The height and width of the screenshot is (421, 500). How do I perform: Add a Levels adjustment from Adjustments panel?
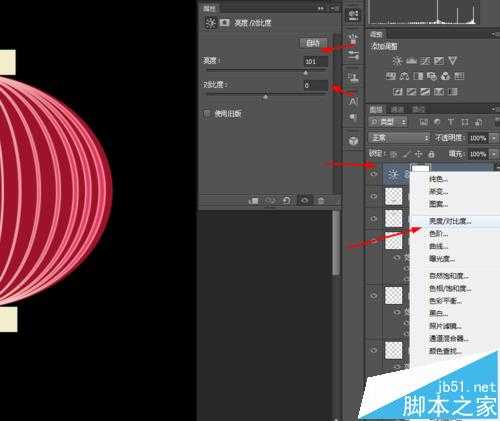[411, 61]
